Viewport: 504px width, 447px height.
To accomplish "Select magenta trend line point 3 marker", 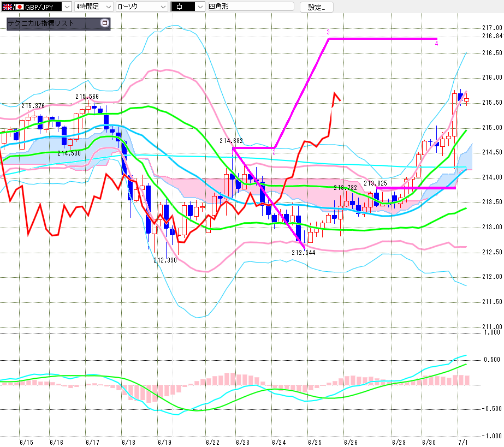I will click(x=328, y=32).
